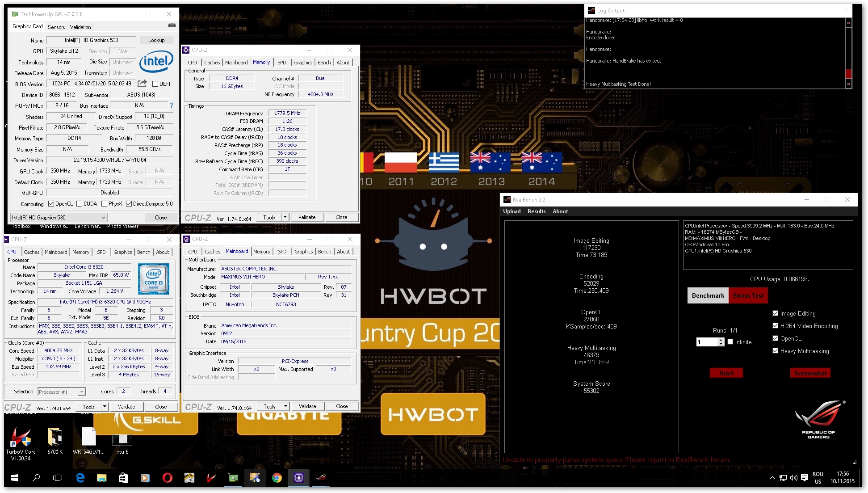Click the Log Output scrollbar up arrow
Image resolution: width=868 pixels, height=493 pixels.
click(848, 23)
